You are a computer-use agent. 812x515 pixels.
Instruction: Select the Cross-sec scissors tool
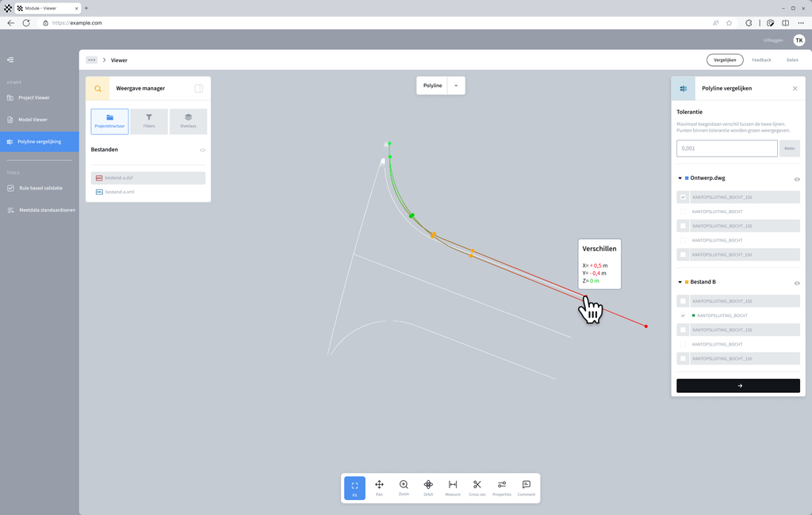coord(477,488)
